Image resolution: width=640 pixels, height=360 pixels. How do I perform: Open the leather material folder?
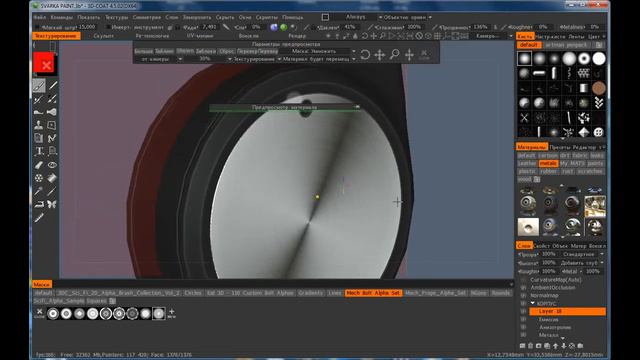527,163
